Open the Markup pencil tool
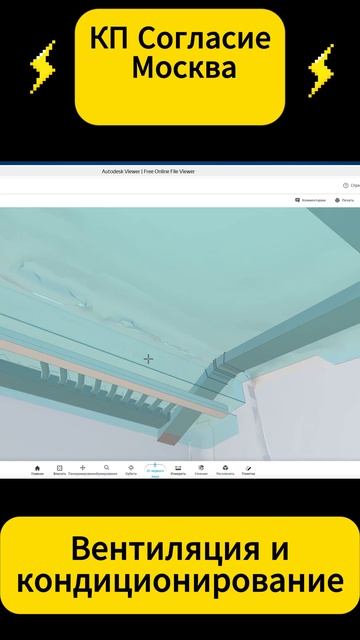 point(248,470)
